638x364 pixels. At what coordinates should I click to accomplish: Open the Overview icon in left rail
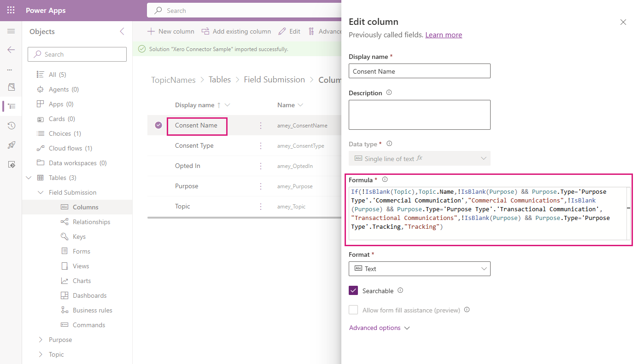click(12, 87)
